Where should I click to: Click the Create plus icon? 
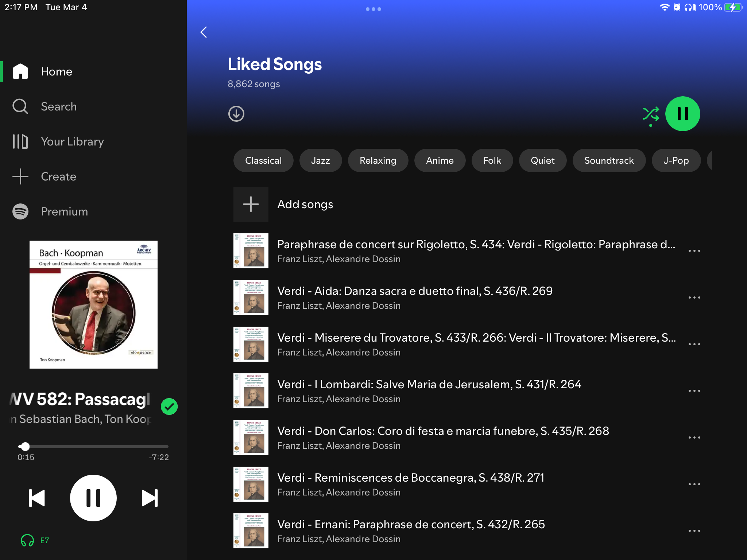coord(20,176)
